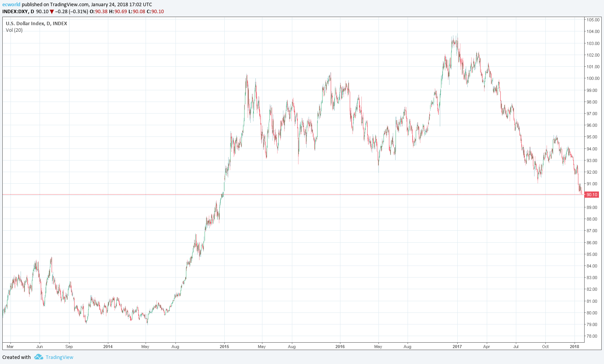Open the TradingView footer link
The width and height of the screenshot is (604, 364).
coord(59,357)
